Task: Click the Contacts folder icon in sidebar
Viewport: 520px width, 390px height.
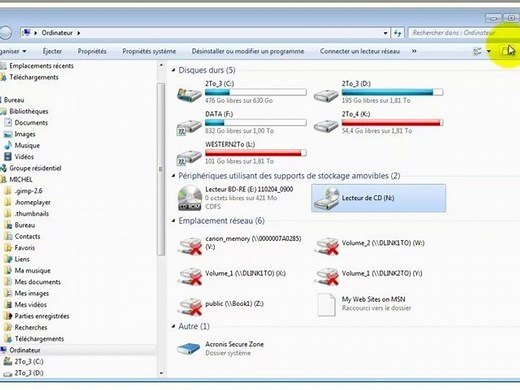Action: point(8,236)
